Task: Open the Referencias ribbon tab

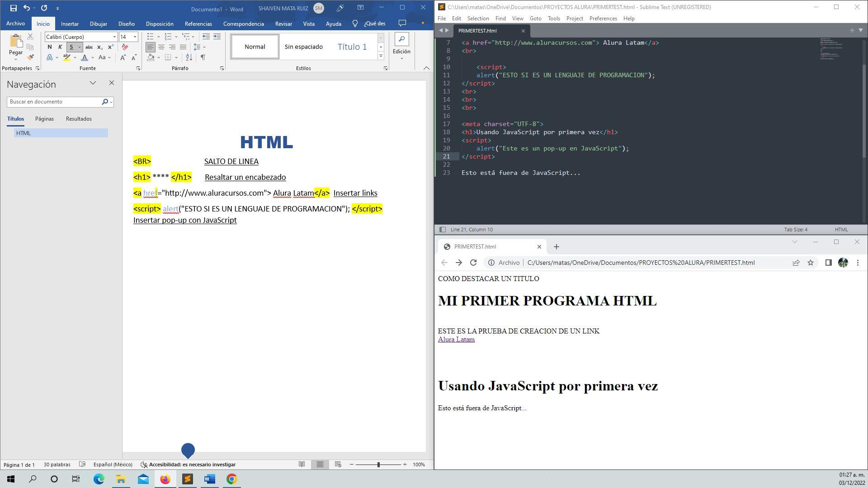Action: tap(198, 23)
